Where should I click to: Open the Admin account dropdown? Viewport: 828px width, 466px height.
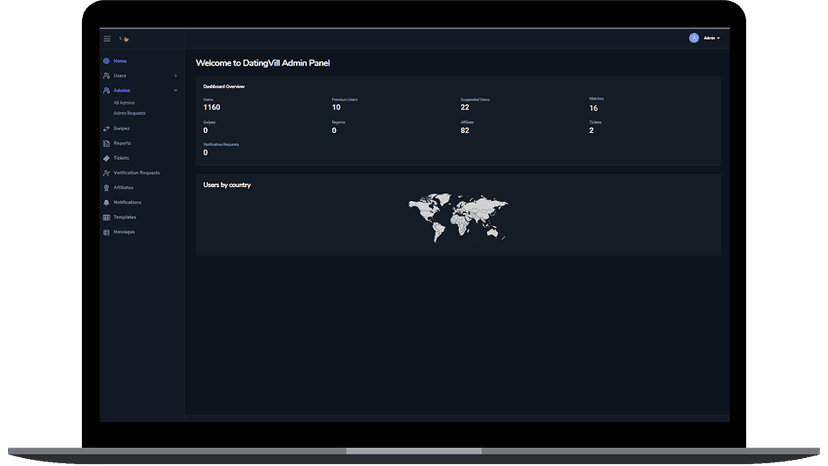click(x=712, y=38)
